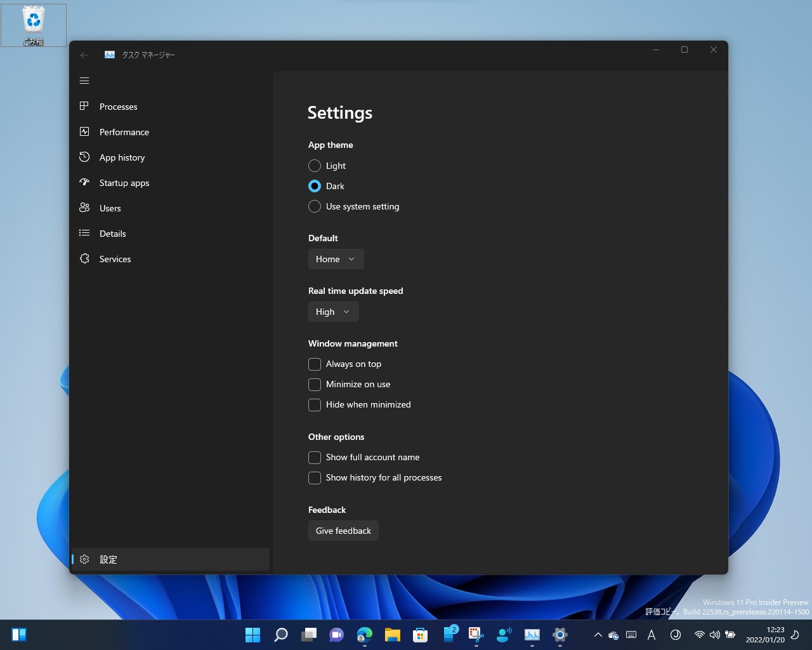Go to Processes page
Screen dimensions: 812x650
(171, 107)
